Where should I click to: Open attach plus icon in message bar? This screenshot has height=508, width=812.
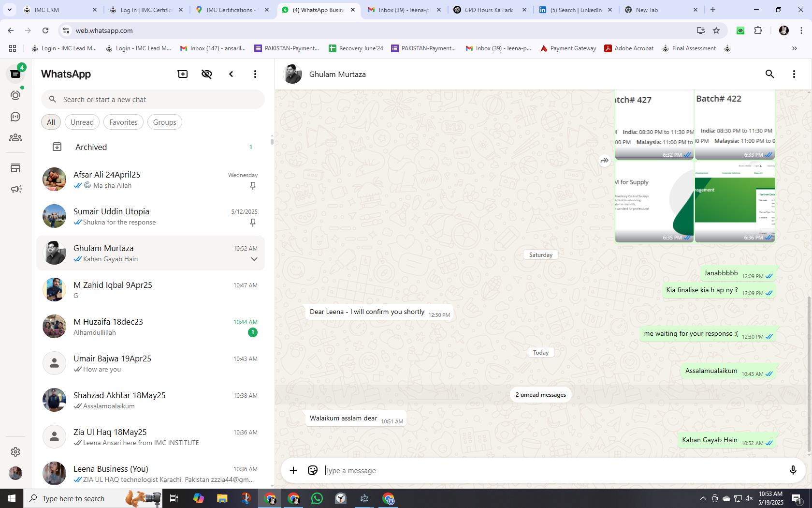click(x=293, y=470)
